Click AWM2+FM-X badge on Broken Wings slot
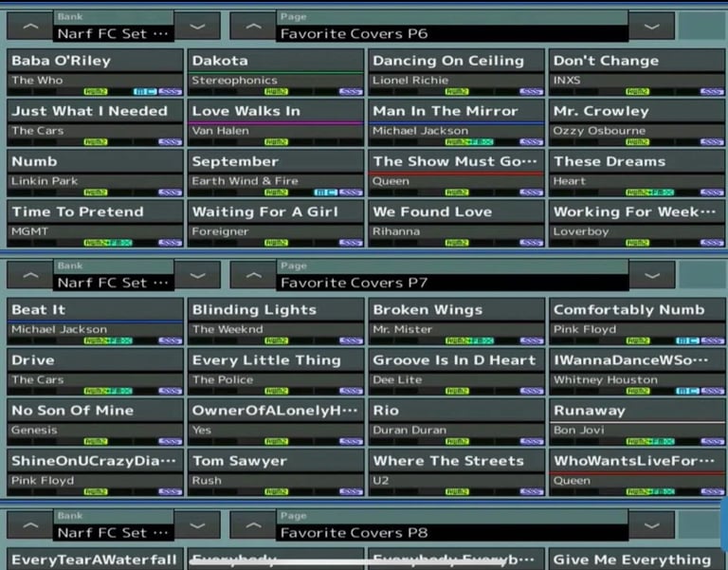Viewport: 728px width, 570px height. pos(469,340)
